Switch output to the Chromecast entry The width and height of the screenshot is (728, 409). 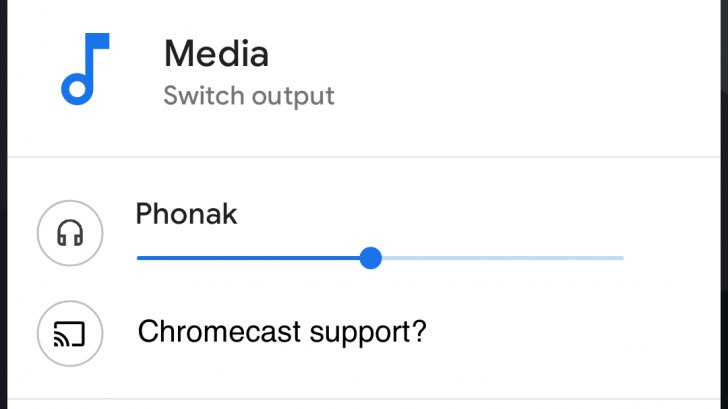click(282, 332)
